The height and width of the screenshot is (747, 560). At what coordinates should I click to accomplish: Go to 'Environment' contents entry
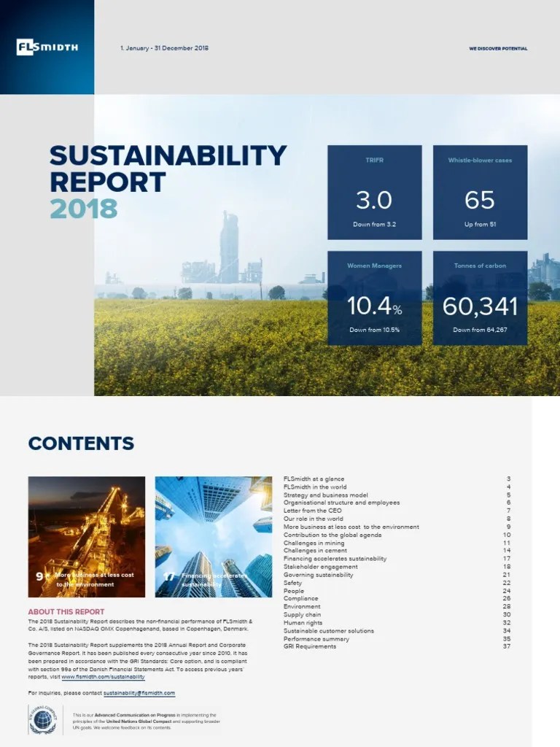(x=302, y=607)
